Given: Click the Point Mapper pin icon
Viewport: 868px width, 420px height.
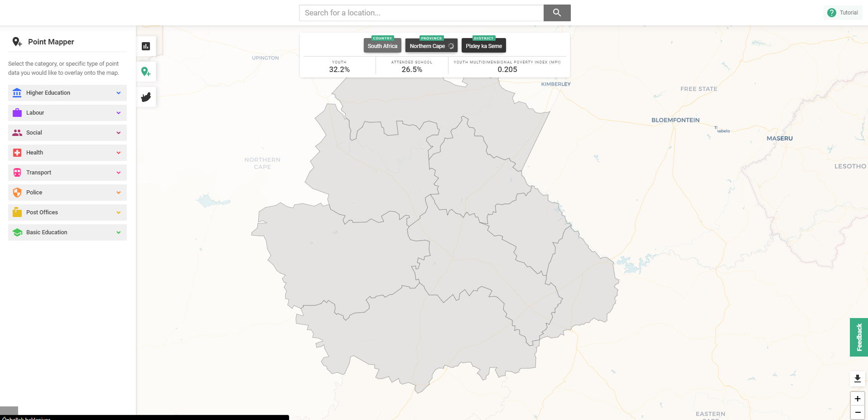Looking at the screenshot, I should [17, 42].
